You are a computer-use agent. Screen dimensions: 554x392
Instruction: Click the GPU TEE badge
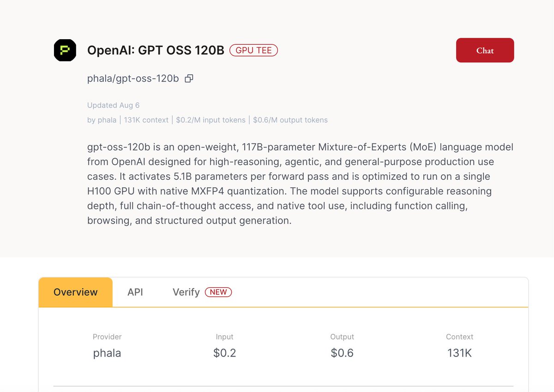point(253,50)
